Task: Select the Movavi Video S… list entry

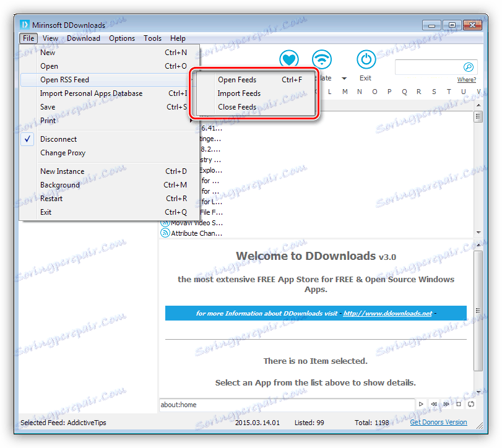Action: pos(191,223)
